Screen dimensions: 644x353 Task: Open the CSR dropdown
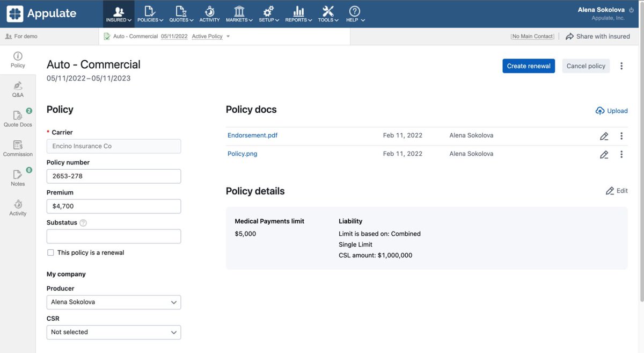coord(114,332)
